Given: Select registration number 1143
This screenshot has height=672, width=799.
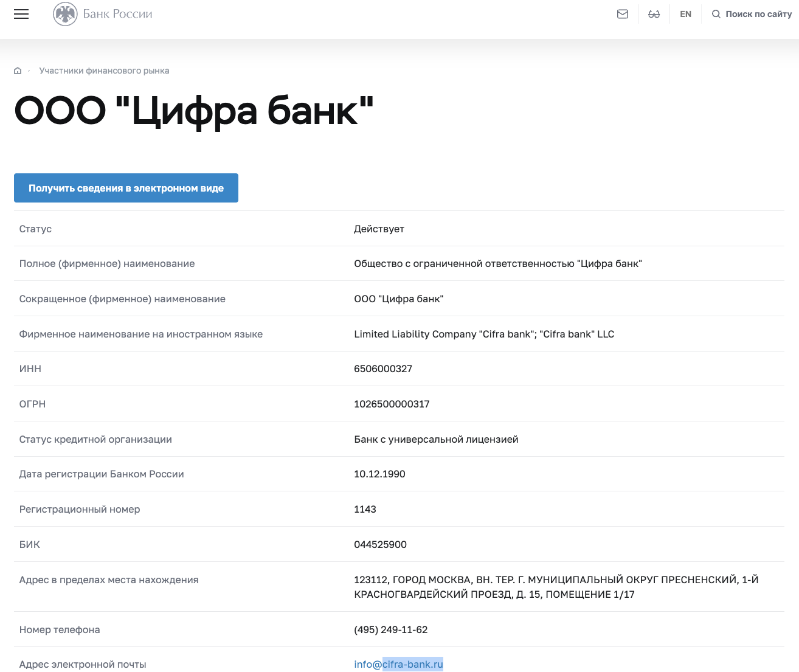Looking at the screenshot, I should pyautogui.click(x=365, y=509).
